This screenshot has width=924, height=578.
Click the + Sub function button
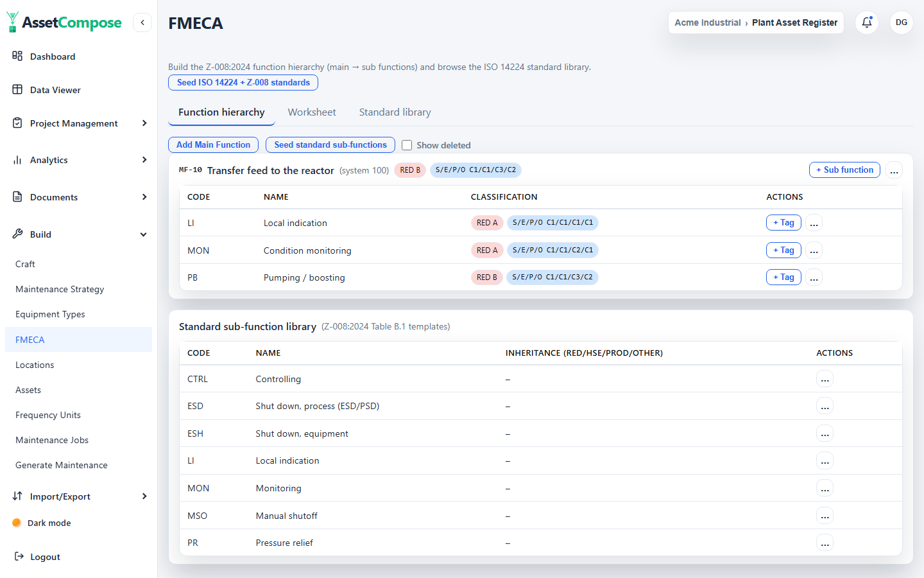844,170
